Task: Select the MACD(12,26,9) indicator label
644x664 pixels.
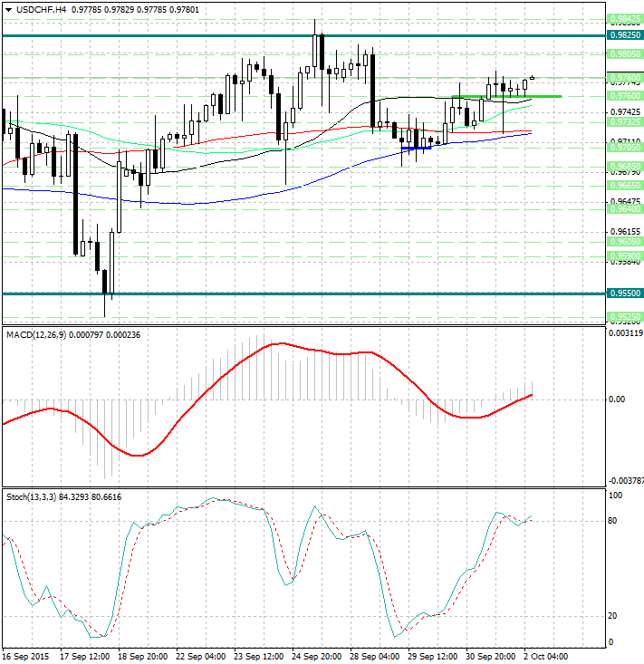Action: click(36, 334)
